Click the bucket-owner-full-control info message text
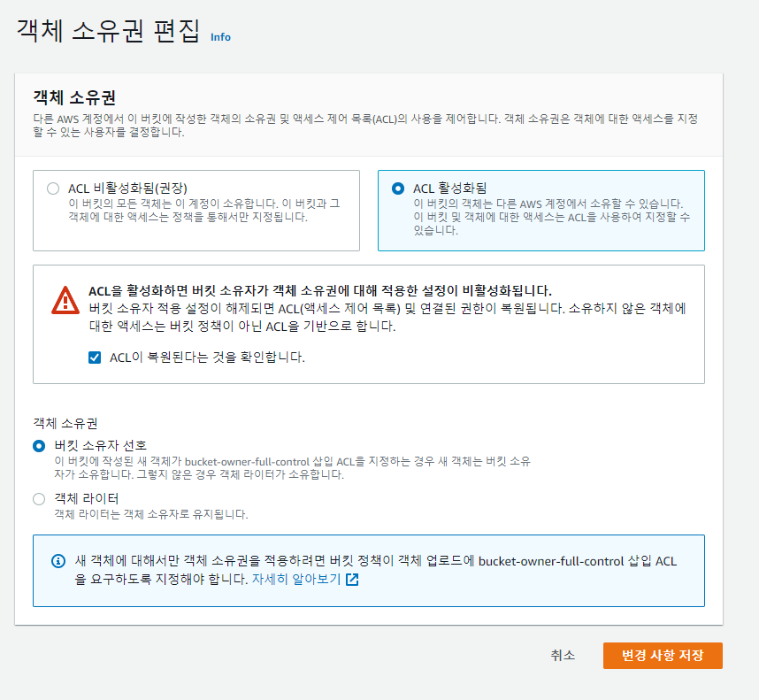This screenshot has width=759, height=700. [x=376, y=570]
